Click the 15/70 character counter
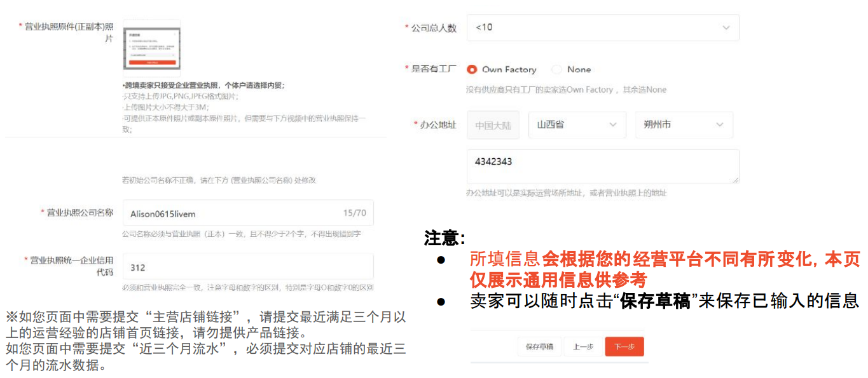 (357, 213)
